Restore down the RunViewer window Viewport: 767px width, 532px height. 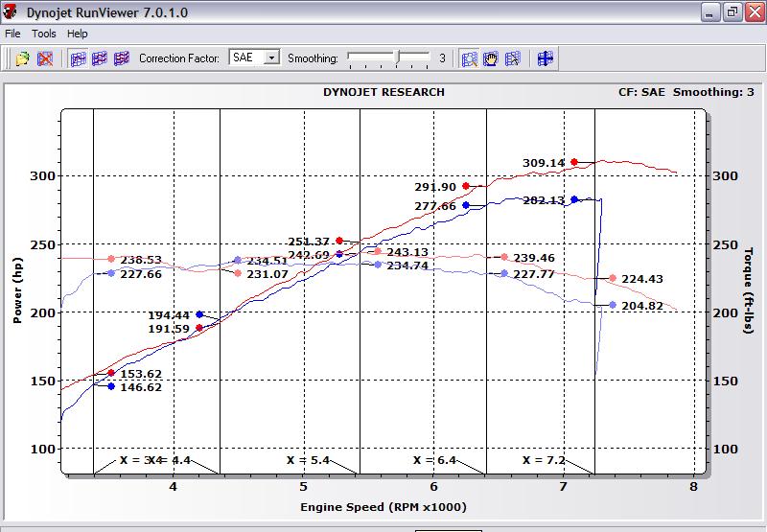tap(732, 12)
